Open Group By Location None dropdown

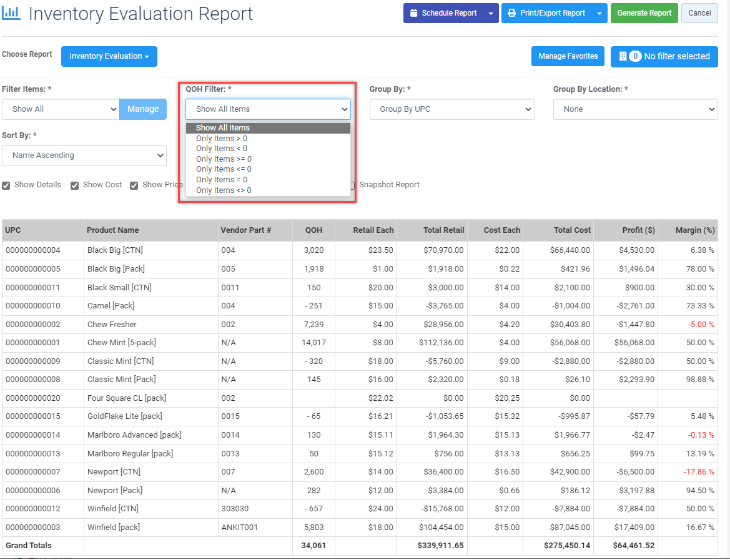(636, 109)
